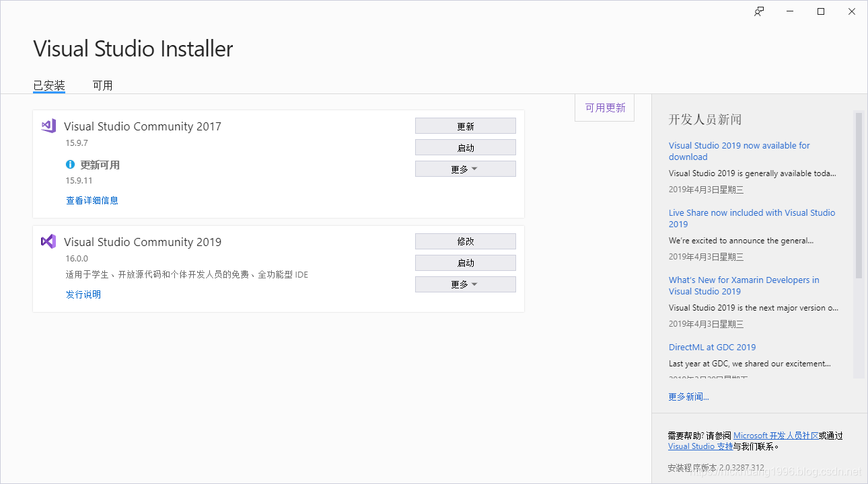Click the 更新可用 label
This screenshot has width=868, height=484.
(100, 165)
